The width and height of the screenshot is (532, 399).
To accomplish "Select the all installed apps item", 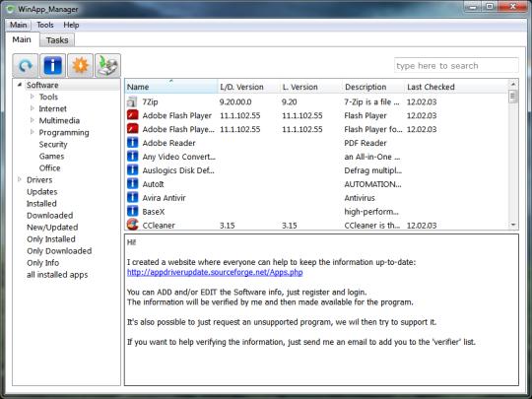I will coord(57,275).
